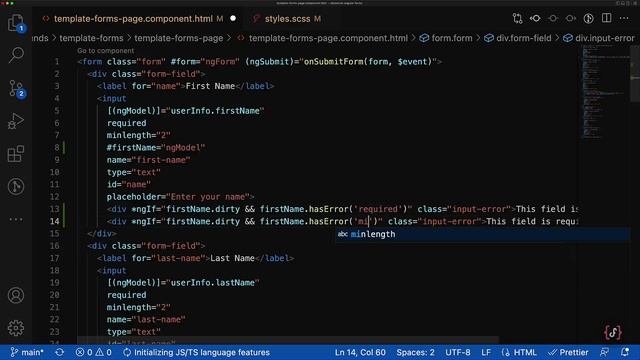Viewport: 640px width, 360px height.
Task: Open the Explorer view in activity bar
Action: click(16, 22)
